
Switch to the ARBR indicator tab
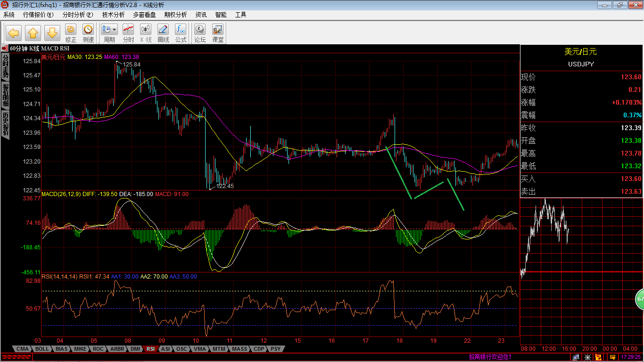pos(117,349)
